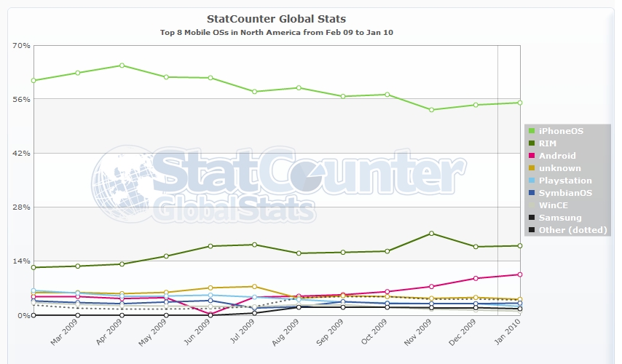Viewport: 622px width, 364px height.
Task: Toggle the Android legend label
Action: pos(557,156)
